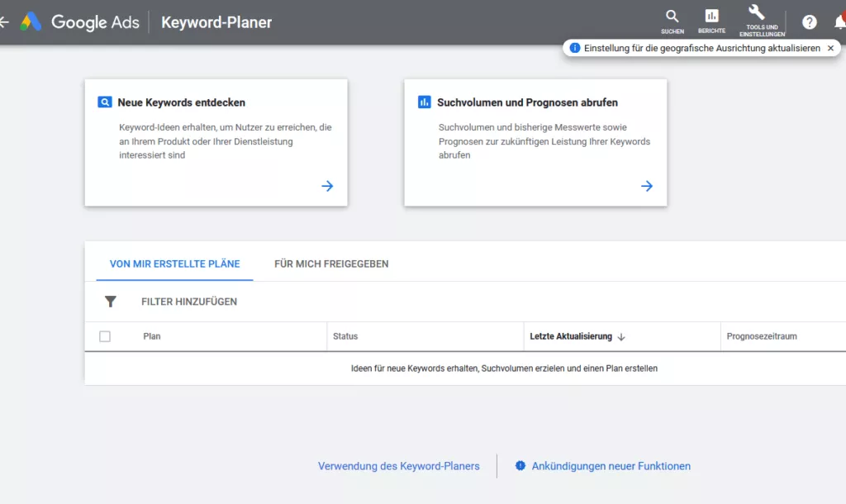Open the Suchen search tool
The height and width of the screenshot is (504, 846).
tap(673, 22)
